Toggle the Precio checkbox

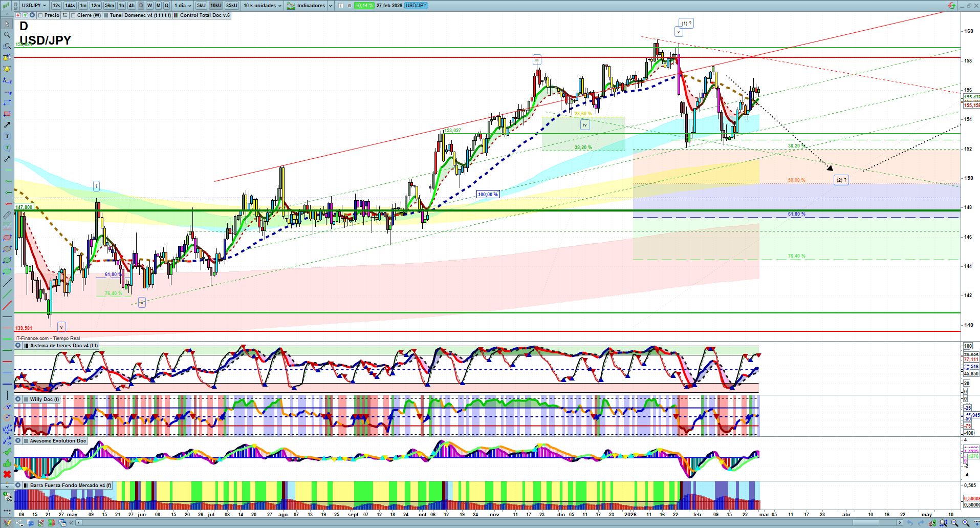(40, 15)
